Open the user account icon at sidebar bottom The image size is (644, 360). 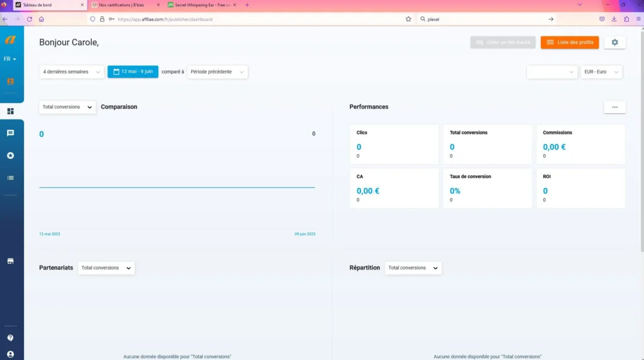[10, 354]
